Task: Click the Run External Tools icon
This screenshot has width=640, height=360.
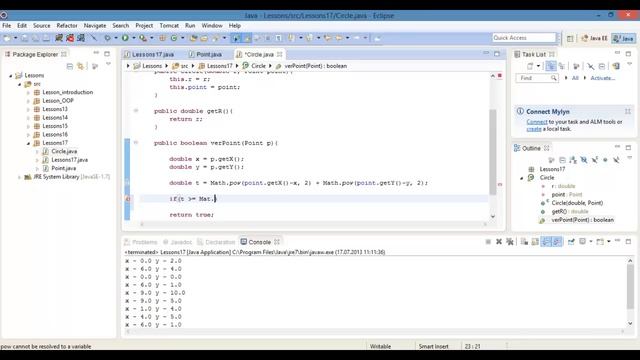Action: pos(142,38)
